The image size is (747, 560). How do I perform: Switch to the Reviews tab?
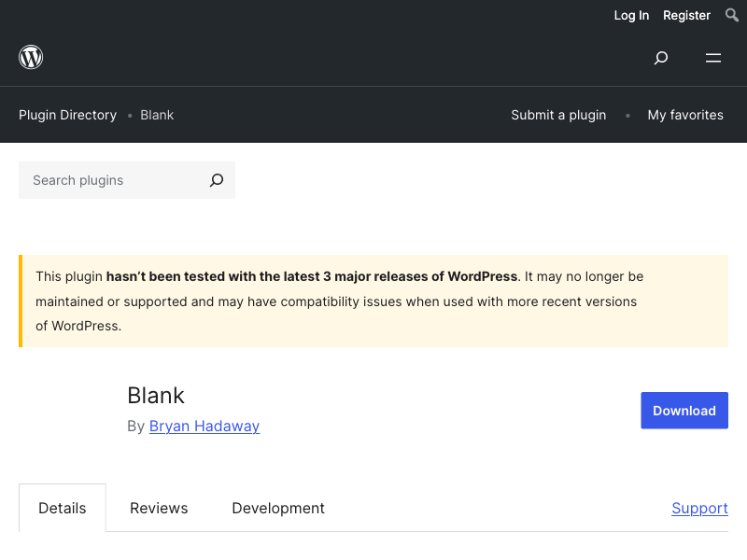tap(159, 508)
